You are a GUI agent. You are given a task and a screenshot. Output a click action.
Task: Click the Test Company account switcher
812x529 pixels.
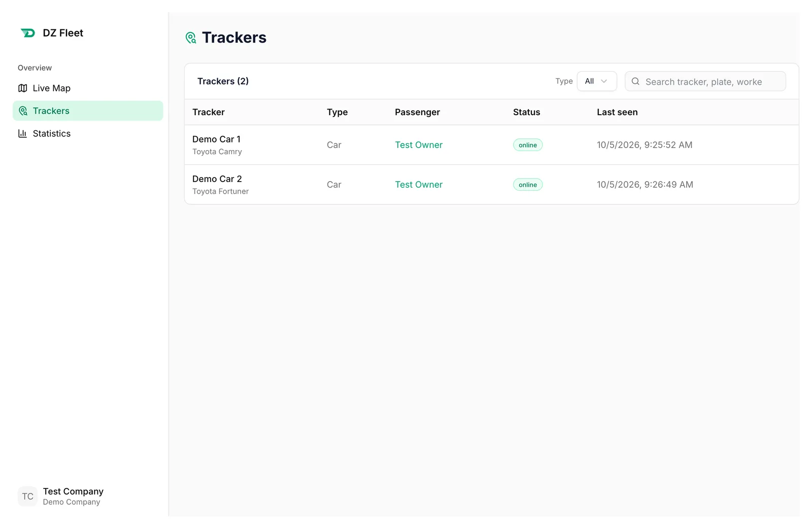tap(88, 497)
